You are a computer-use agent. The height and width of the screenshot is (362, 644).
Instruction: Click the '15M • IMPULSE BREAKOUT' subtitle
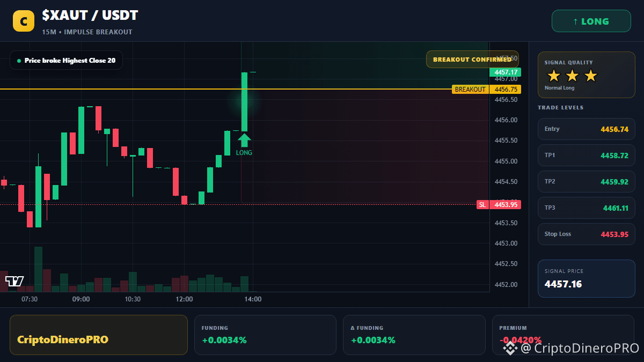pyautogui.click(x=87, y=32)
